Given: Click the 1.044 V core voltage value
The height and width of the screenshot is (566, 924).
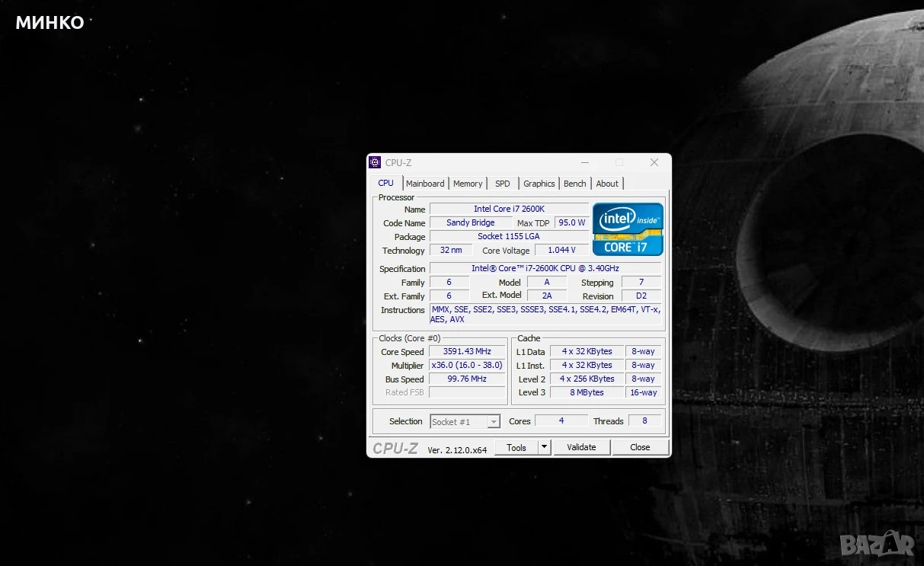Looking at the screenshot, I should pos(562,250).
